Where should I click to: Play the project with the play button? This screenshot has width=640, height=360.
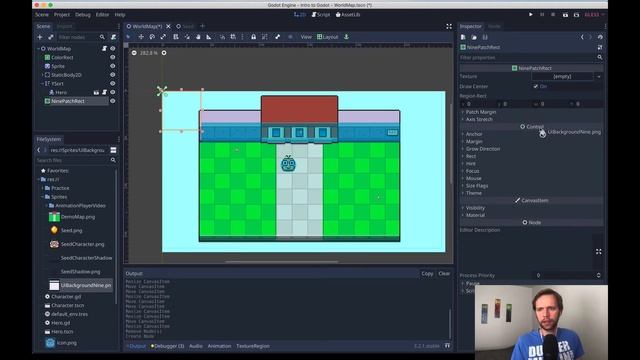click(531, 15)
